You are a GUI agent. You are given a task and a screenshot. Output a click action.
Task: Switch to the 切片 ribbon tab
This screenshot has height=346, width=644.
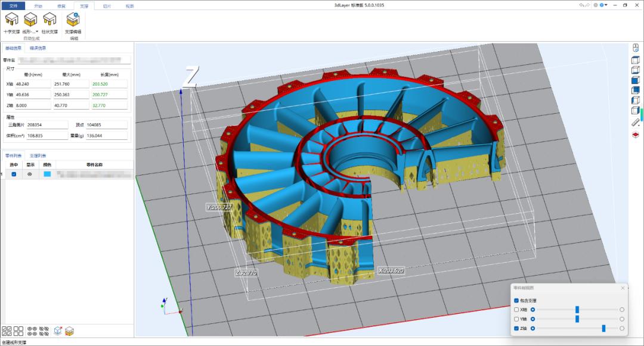click(107, 6)
